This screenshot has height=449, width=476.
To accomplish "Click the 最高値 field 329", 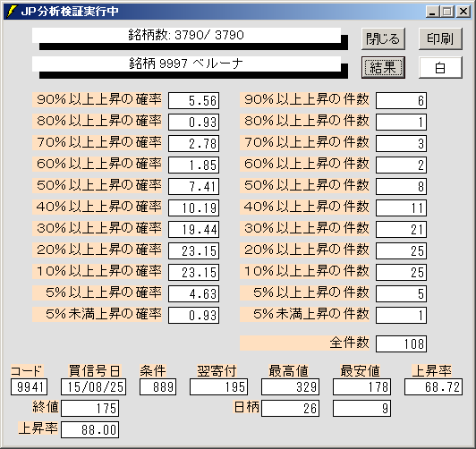I will point(290,386).
